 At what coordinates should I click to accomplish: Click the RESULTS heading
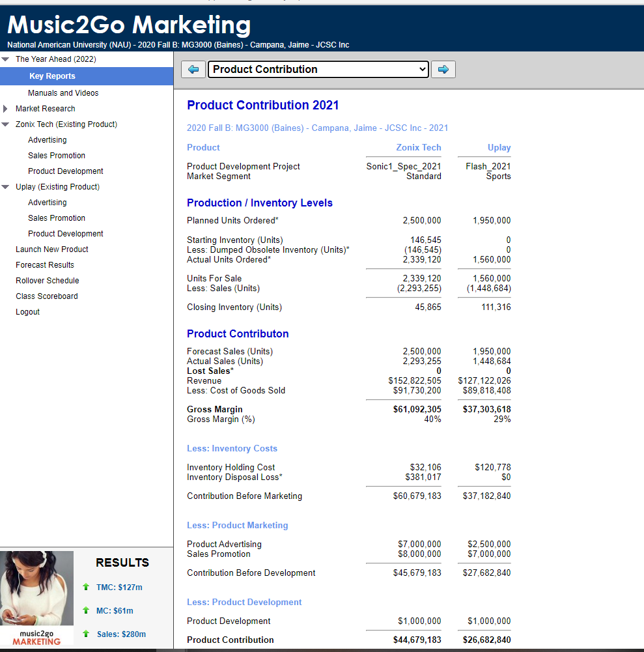point(122,563)
